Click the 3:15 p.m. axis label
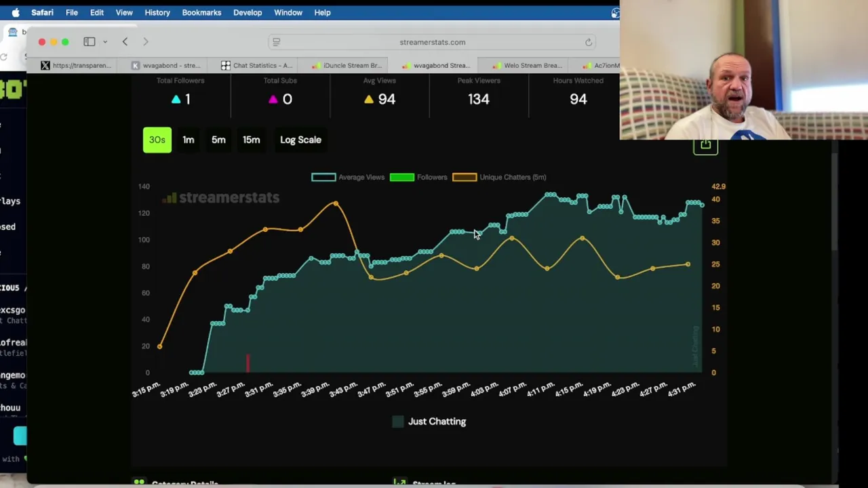Image resolution: width=868 pixels, height=488 pixels. tap(146, 389)
